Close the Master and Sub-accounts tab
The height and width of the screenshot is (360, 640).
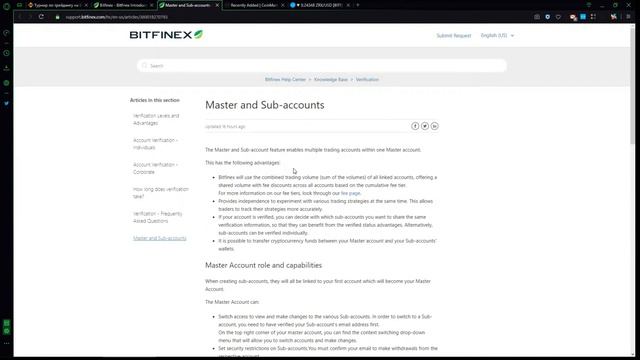click(x=217, y=5)
